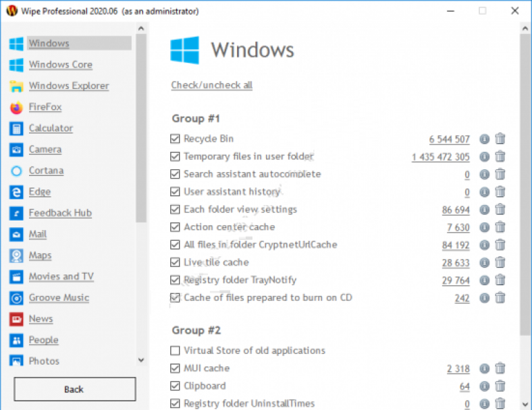Uncheck the Clipboard checkbox
The height and width of the screenshot is (410, 532).
click(x=175, y=386)
